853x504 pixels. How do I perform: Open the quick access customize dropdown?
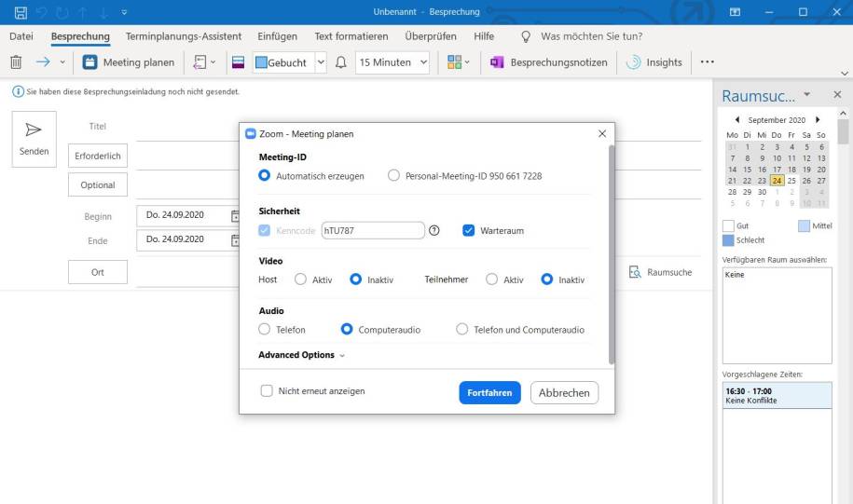pyautogui.click(x=124, y=12)
